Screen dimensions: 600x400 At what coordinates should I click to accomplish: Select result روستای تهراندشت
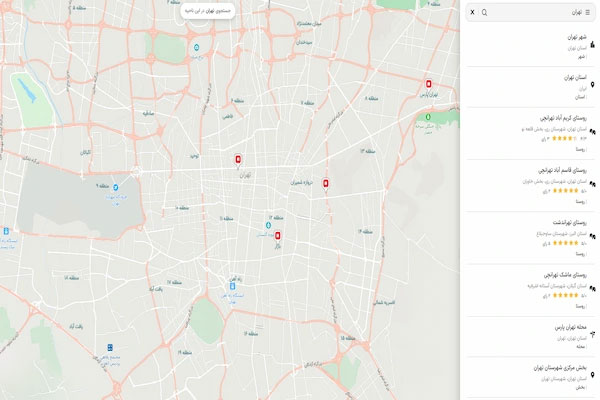pos(530,238)
